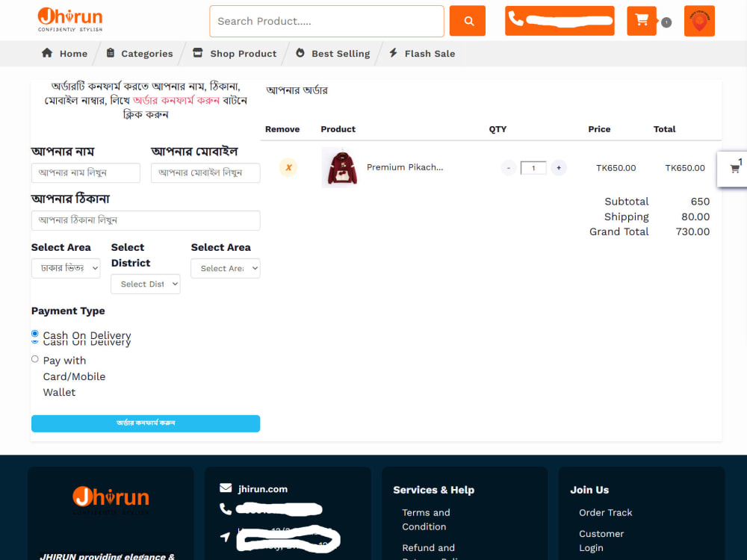Open Terms and Condition link
This screenshot has width=747, height=560.
coord(426,520)
